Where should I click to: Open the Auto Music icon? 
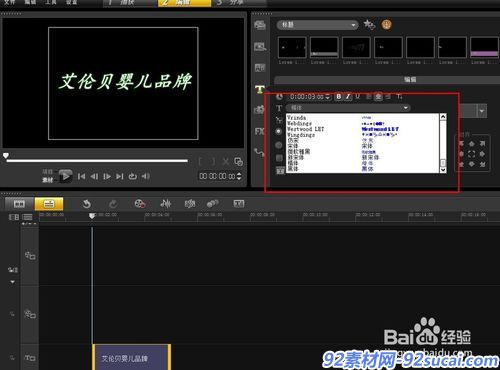click(190, 203)
